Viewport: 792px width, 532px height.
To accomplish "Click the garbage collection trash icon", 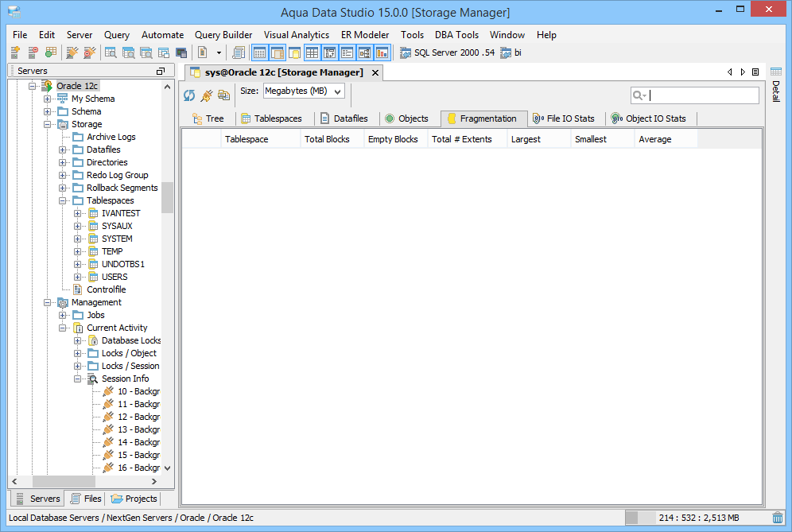I will [778, 518].
